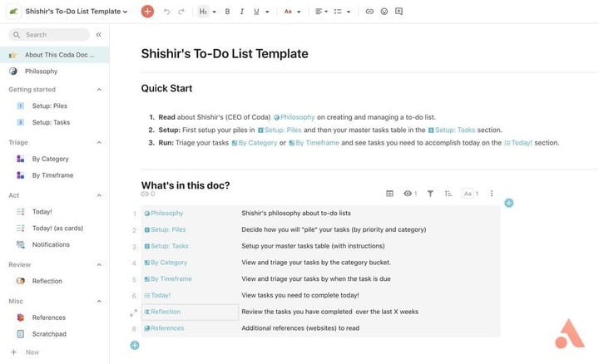Open the doc title dropdown menu
The image size is (599, 364).
point(125,12)
